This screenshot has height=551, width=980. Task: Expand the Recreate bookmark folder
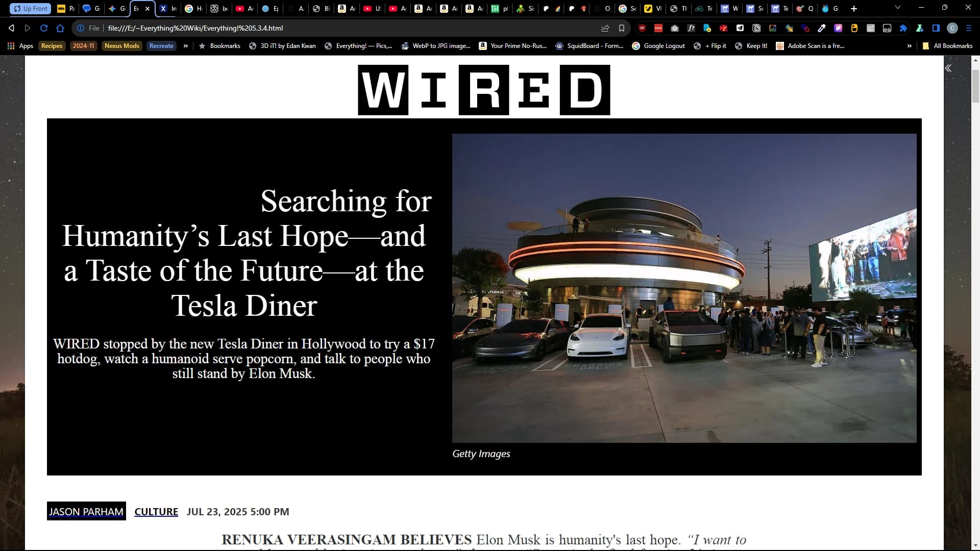tap(161, 46)
